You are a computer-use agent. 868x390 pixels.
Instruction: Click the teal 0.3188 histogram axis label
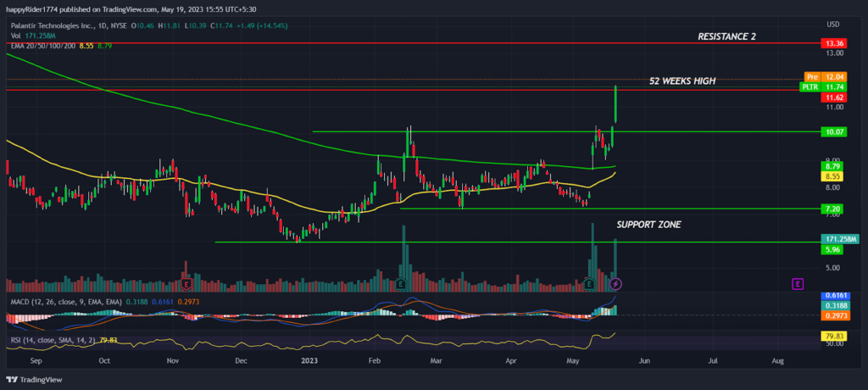click(x=834, y=305)
